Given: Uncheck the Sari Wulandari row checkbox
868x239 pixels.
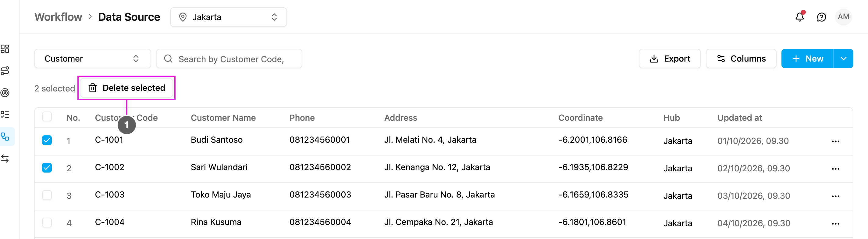Looking at the screenshot, I should point(47,168).
